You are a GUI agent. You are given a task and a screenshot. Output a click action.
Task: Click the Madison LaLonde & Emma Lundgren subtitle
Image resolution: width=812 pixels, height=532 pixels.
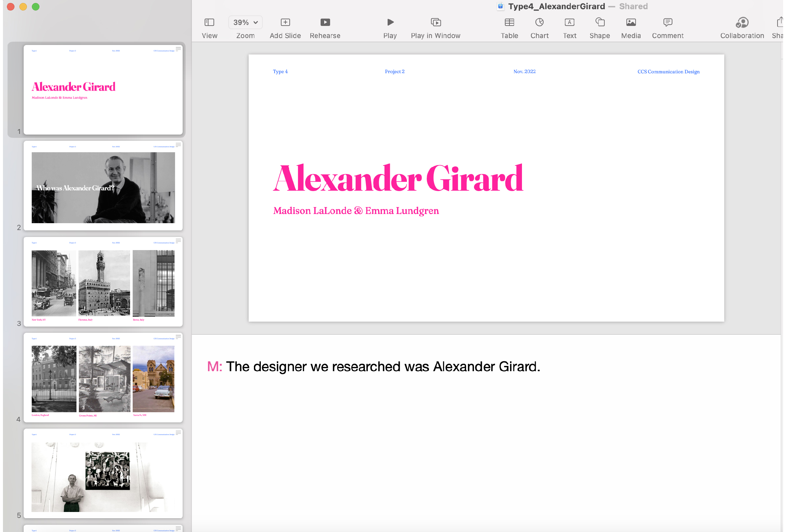pos(356,211)
